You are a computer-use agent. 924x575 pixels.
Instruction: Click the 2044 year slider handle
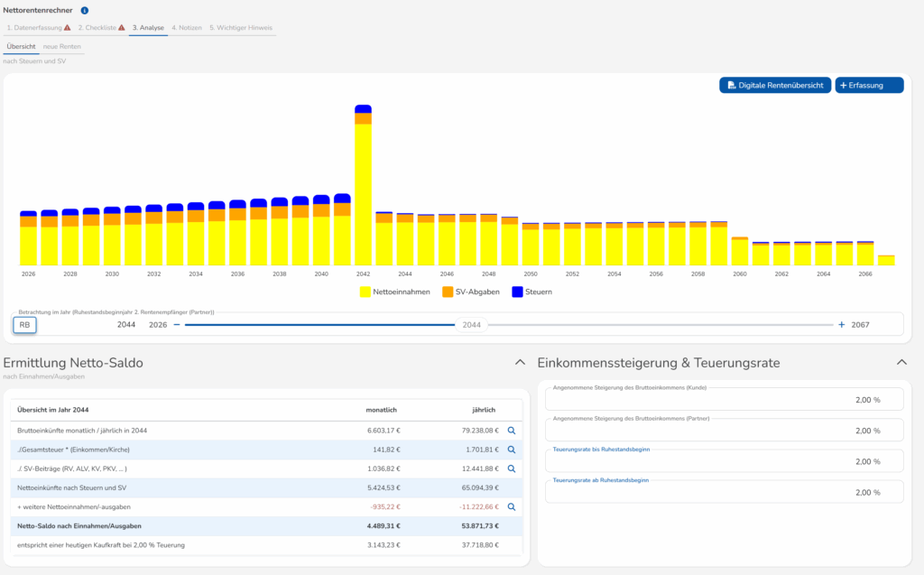[x=471, y=324]
